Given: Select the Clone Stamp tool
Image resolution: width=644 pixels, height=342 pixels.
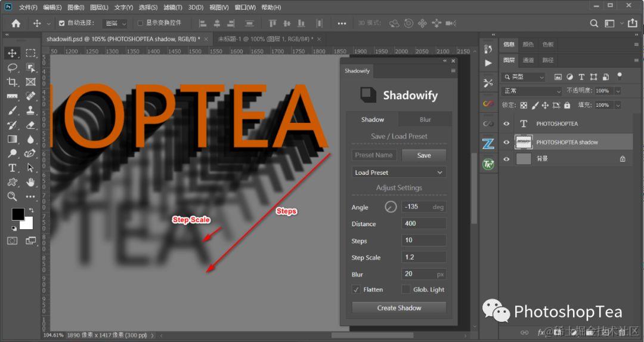Looking at the screenshot, I should pyautogui.click(x=30, y=110).
